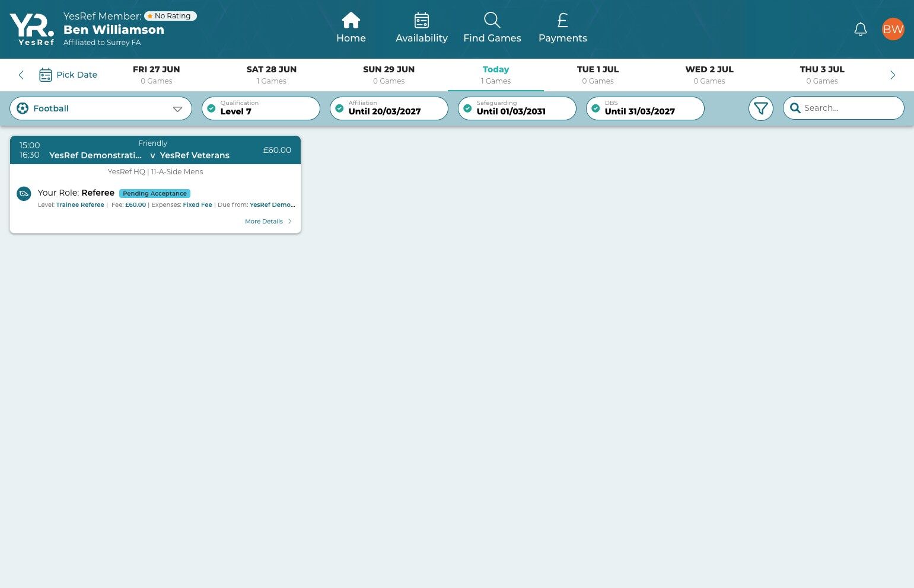
Task: Click the DBS Until 31/03/2027 pill
Action: 645,108
